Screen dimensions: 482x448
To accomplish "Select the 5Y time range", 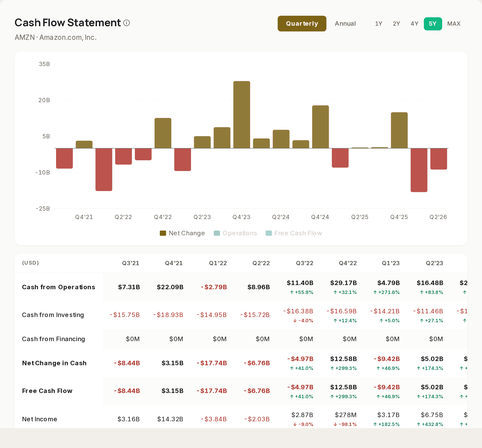I will [433, 24].
